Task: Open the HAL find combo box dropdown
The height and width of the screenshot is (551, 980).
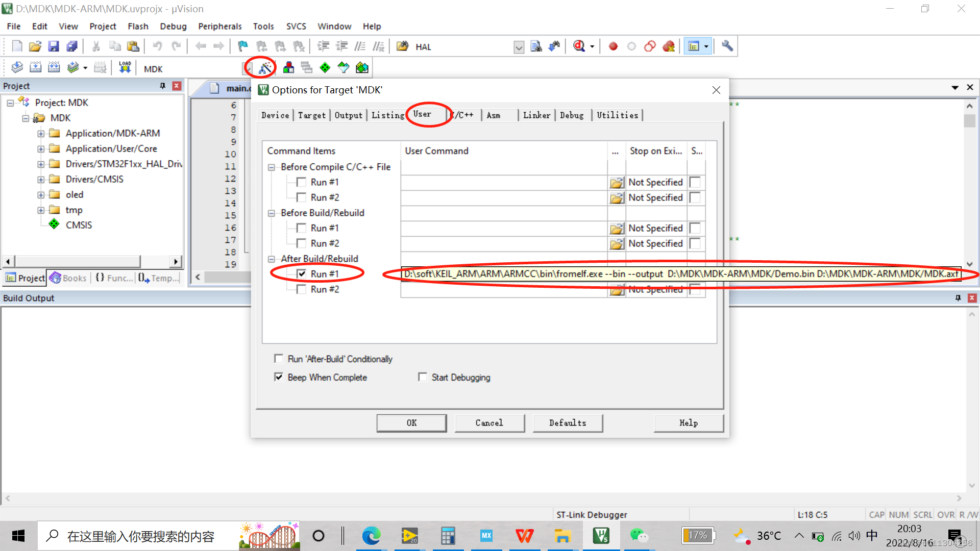Action: [x=519, y=47]
